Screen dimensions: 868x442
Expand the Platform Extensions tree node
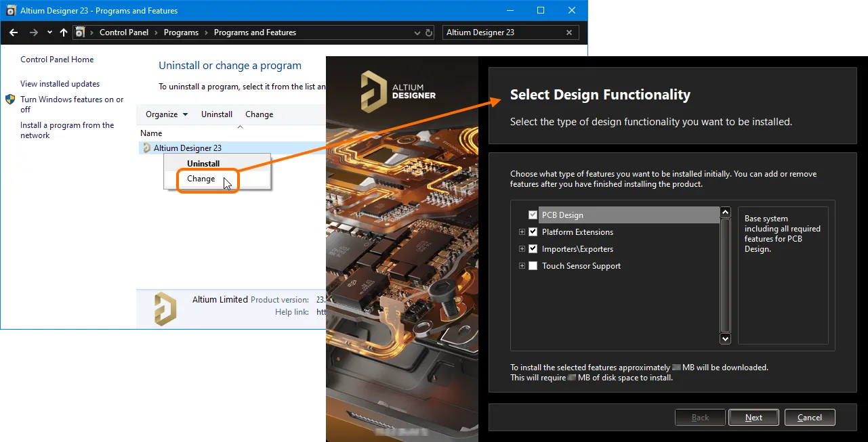(x=522, y=232)
